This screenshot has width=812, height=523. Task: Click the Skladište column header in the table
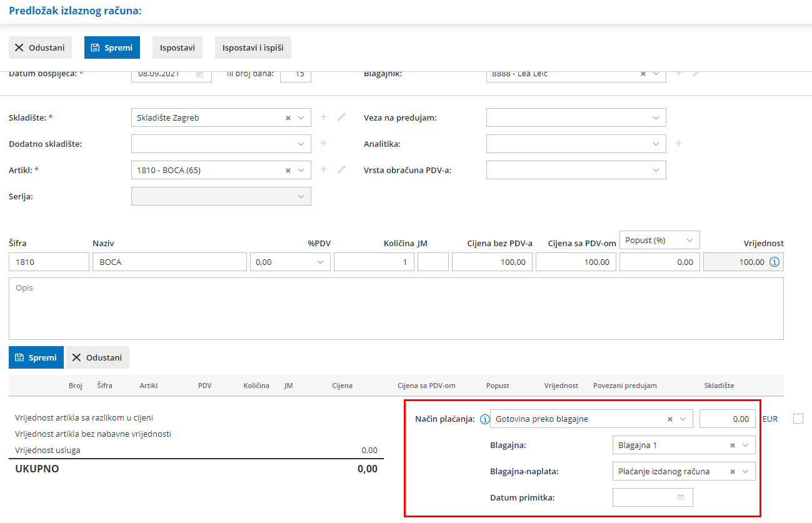[719, 386]
